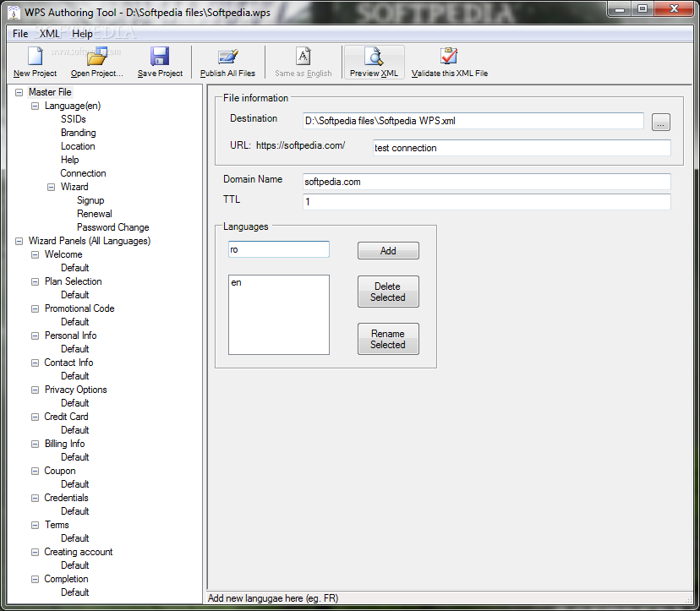Screen dimensions: 700x611
Task: Click the Destination path input field
Action: [x=473, y=121]
